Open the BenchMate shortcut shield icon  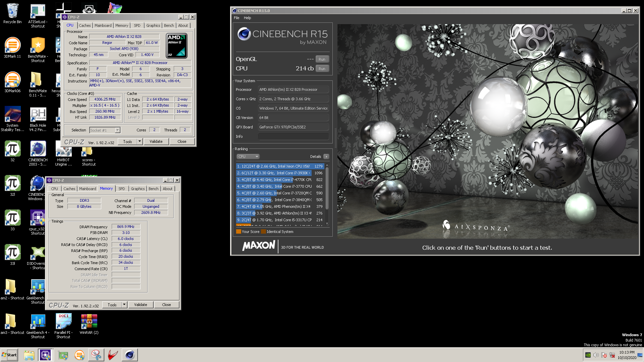(x=38, y=50)
